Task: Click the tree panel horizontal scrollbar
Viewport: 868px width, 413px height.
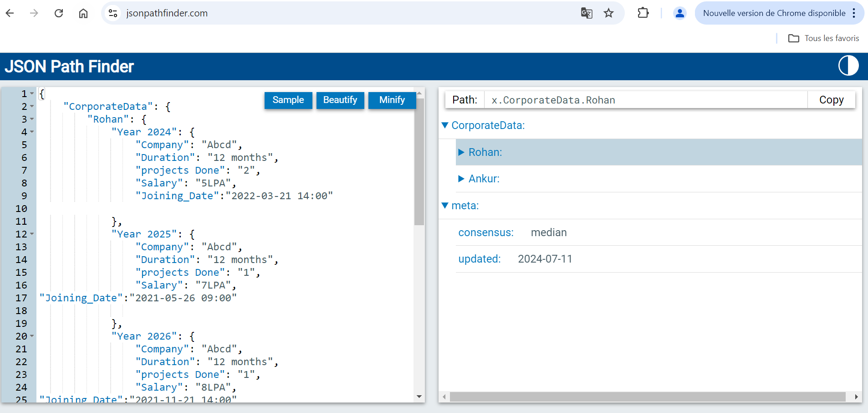Action: [648, 397]
